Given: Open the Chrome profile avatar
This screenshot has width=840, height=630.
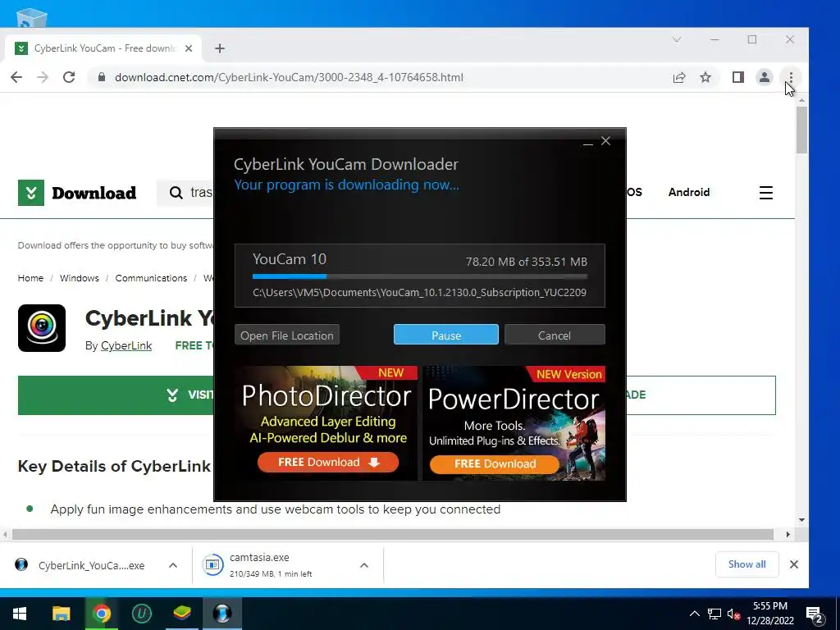Looking at the screenshot, I should [x=765, y=77].
